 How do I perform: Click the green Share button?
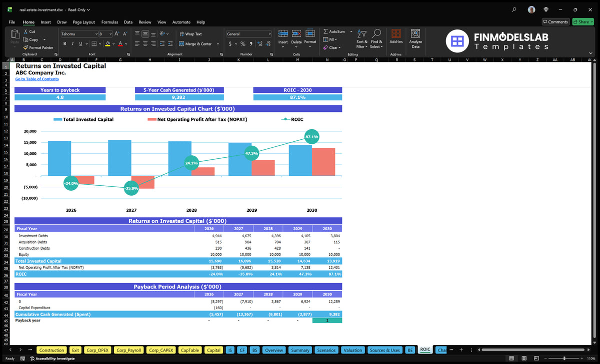coord(582,22)
